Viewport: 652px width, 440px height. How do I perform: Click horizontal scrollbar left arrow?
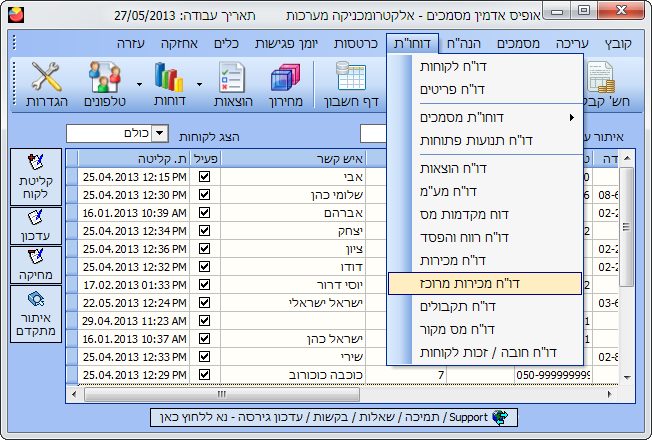click(74, 394)
